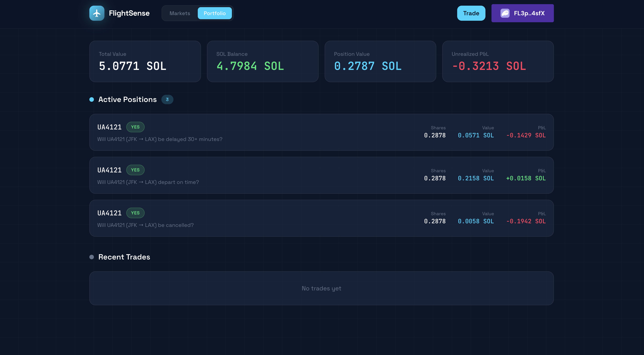The height and width of the screenshot is (355, 644).
Task: Click the gray dot beside Recent Trades
Action: point(91,257)
